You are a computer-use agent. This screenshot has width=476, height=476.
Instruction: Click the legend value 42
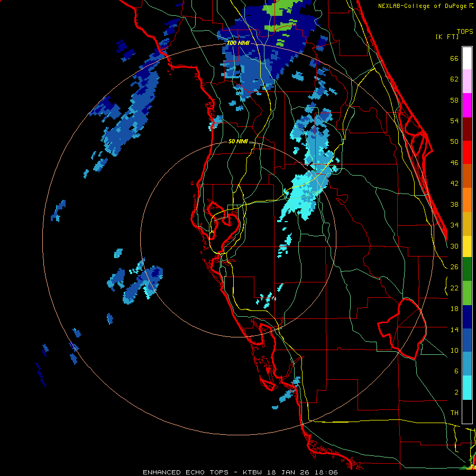pos(454,184)
